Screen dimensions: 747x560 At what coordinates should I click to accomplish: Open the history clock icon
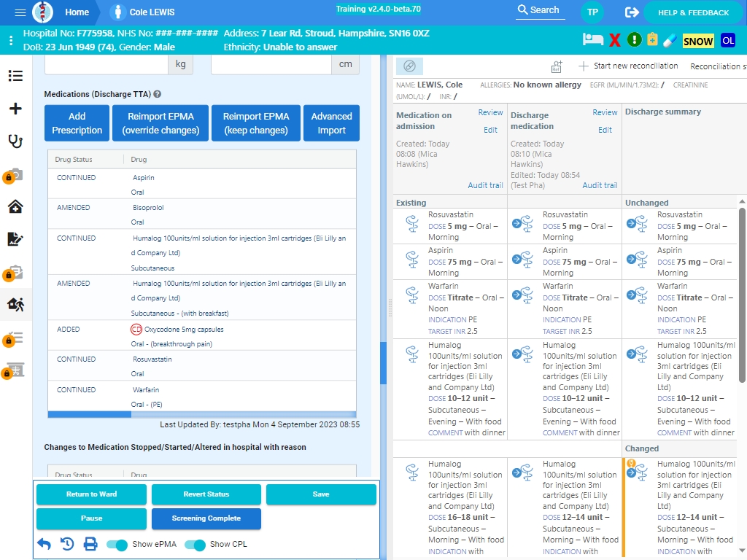pos(67,544)
